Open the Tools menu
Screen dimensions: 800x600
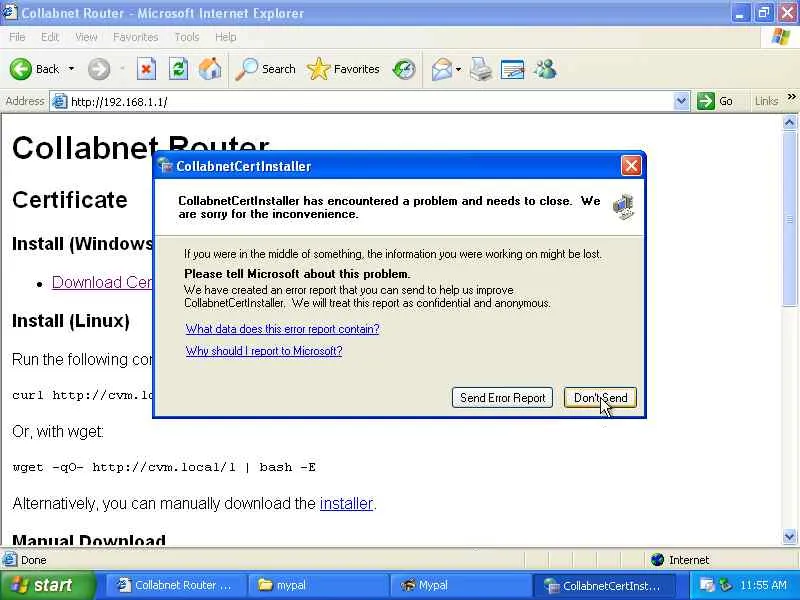186,37
